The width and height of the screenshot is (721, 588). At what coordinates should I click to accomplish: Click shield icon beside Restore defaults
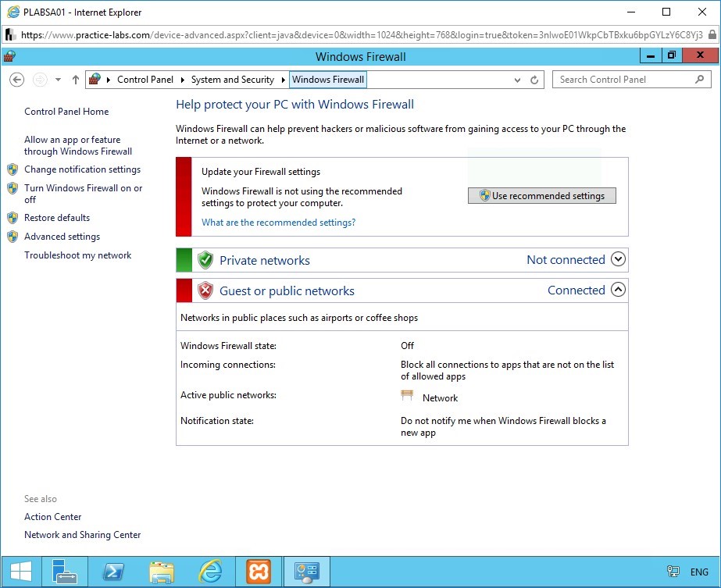(x=12, y=218)
